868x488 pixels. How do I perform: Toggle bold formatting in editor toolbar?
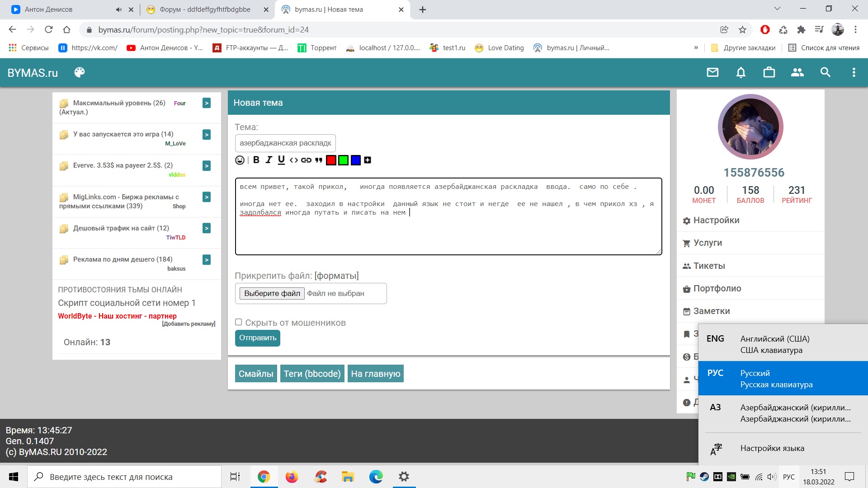point(256,160)
